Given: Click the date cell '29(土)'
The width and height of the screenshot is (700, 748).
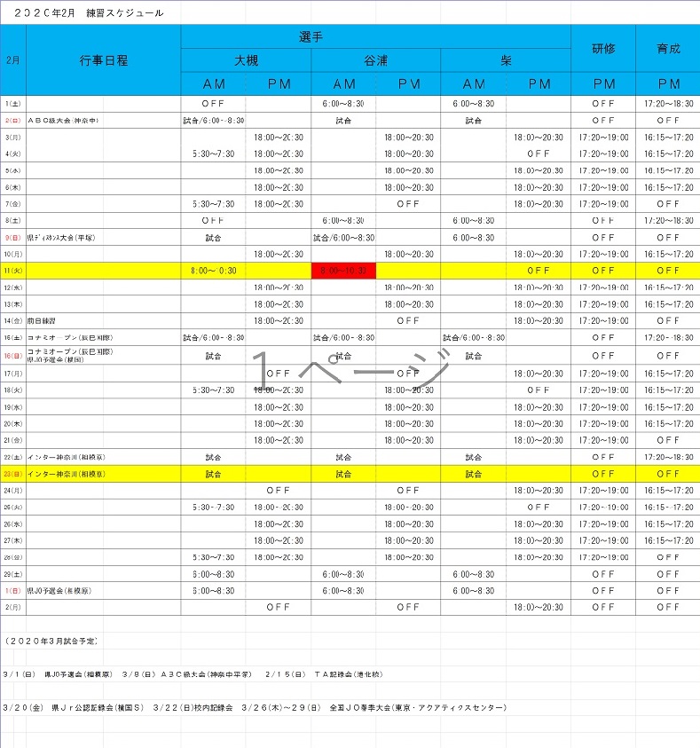Looking at the screenshot, I should click(13, 574).
